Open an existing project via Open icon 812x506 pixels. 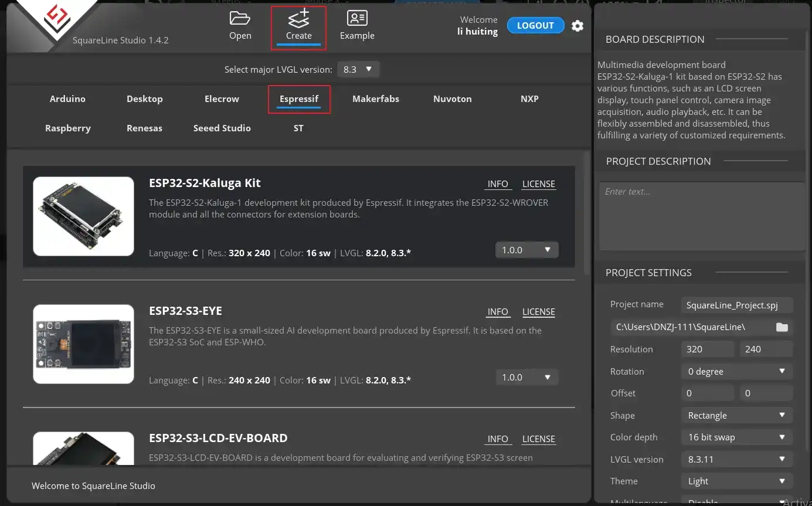[240, 19]
